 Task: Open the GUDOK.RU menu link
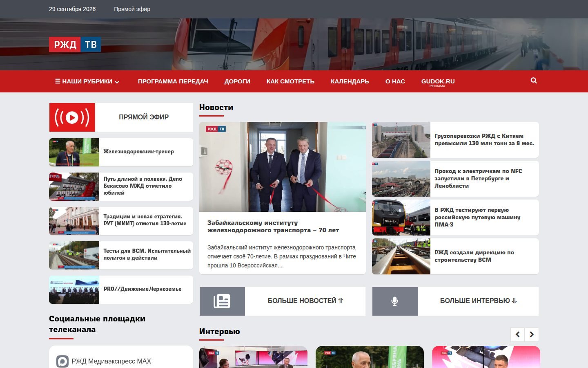click(438, 81)
